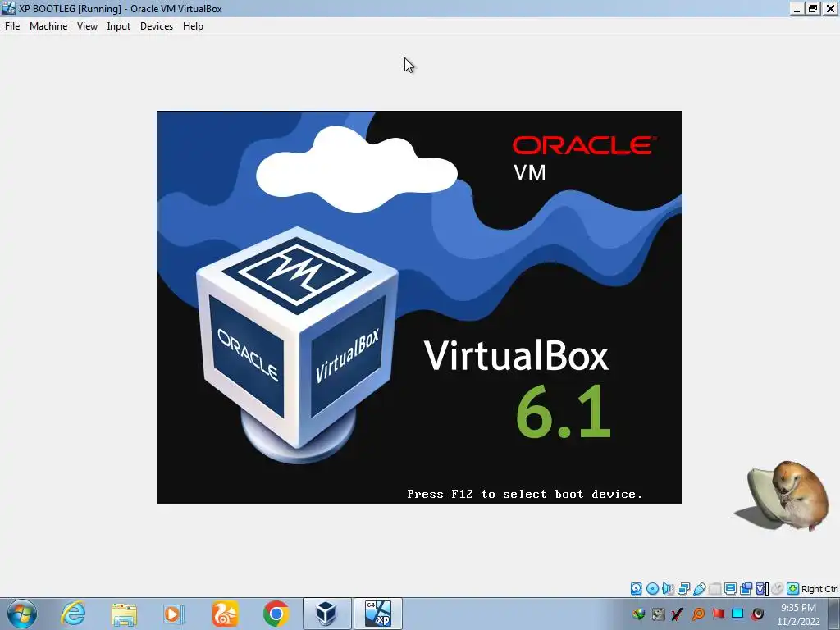Screen dimensions: 840x630
Task: Click the audio status icon
Action: point(668,589)
